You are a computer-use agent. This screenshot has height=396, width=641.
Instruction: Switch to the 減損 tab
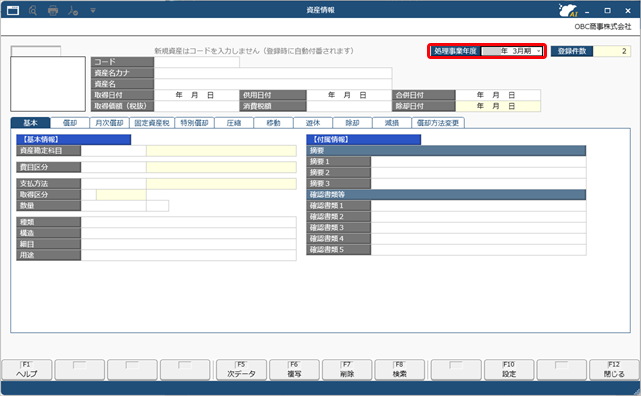pos(392,123)
